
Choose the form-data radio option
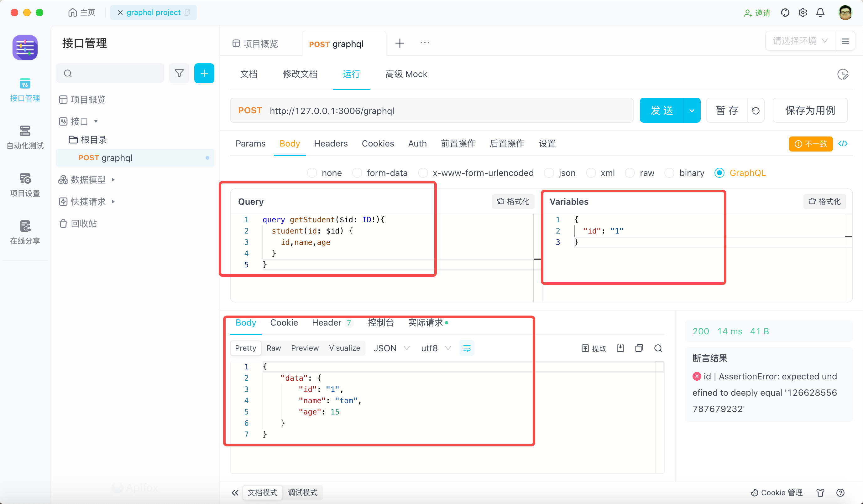pos(357,173)
